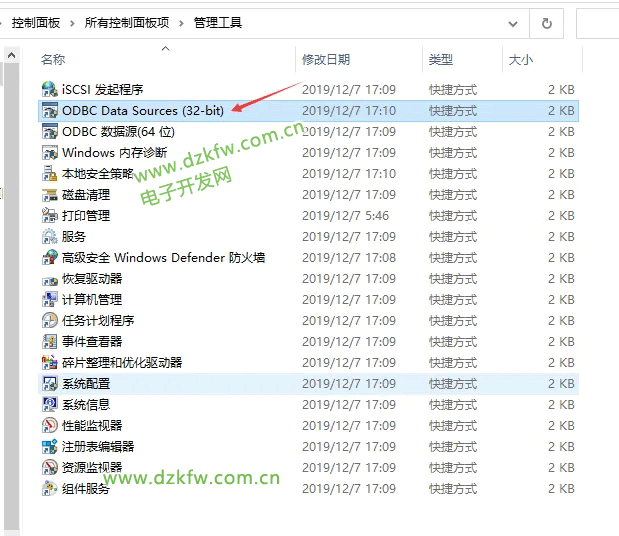This screenshot has height=536, width=619.
Task: Click the Windows 内存诊断 icon
Action: pyautogui.click(x=50, y=153)
